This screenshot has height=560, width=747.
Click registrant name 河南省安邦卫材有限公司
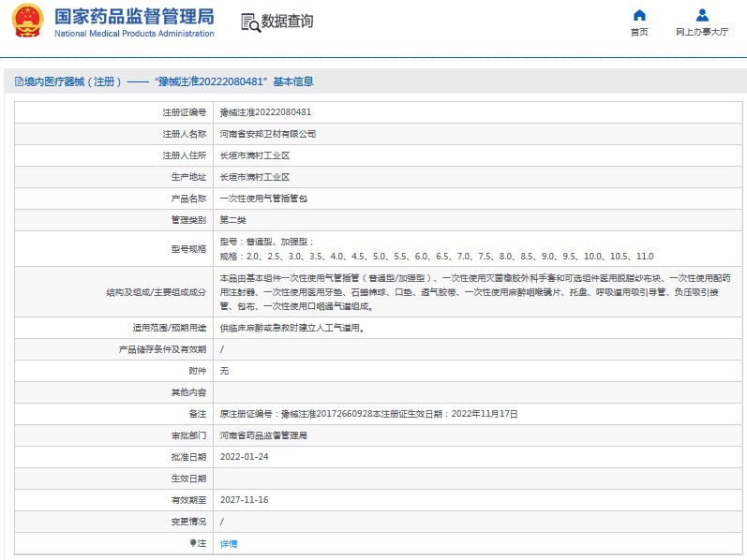pyautogui.click(x=267, y=134)
